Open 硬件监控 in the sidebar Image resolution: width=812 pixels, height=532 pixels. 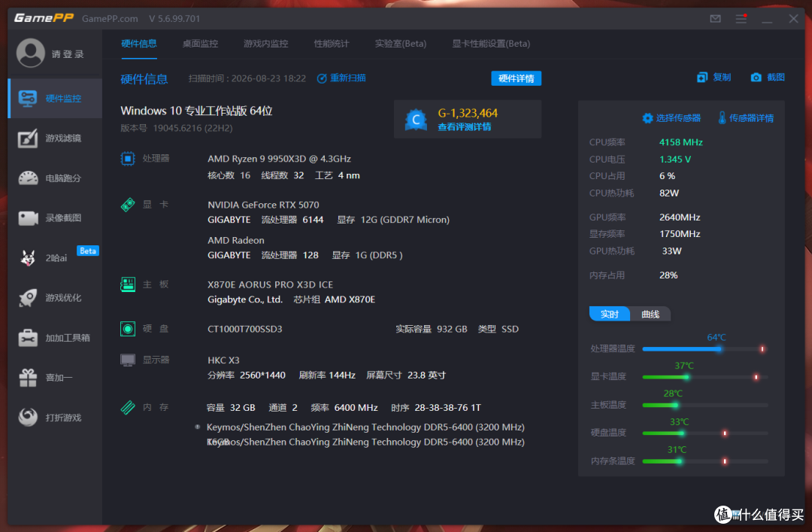click(55, 99)
